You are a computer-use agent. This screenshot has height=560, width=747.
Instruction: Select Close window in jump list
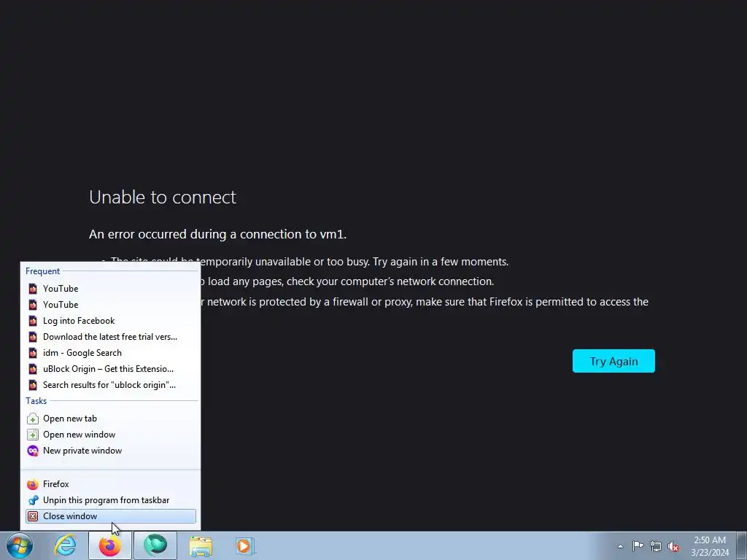(x=111, y=516)
